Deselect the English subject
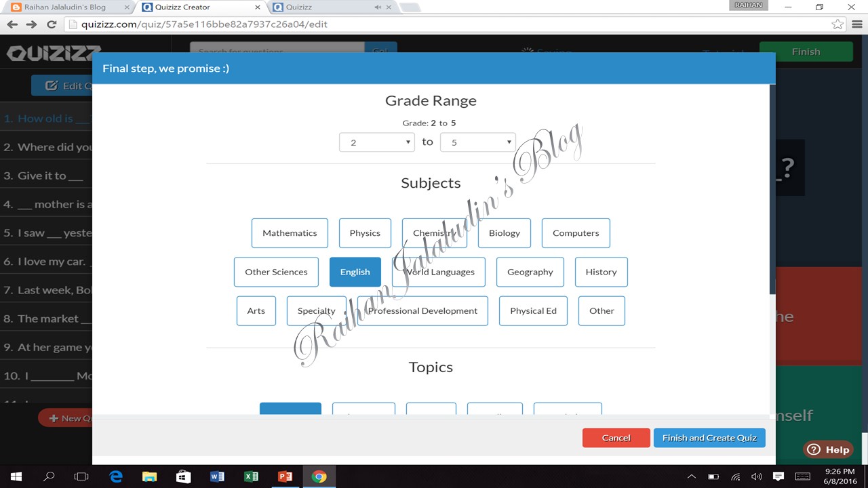 (355, 271)
